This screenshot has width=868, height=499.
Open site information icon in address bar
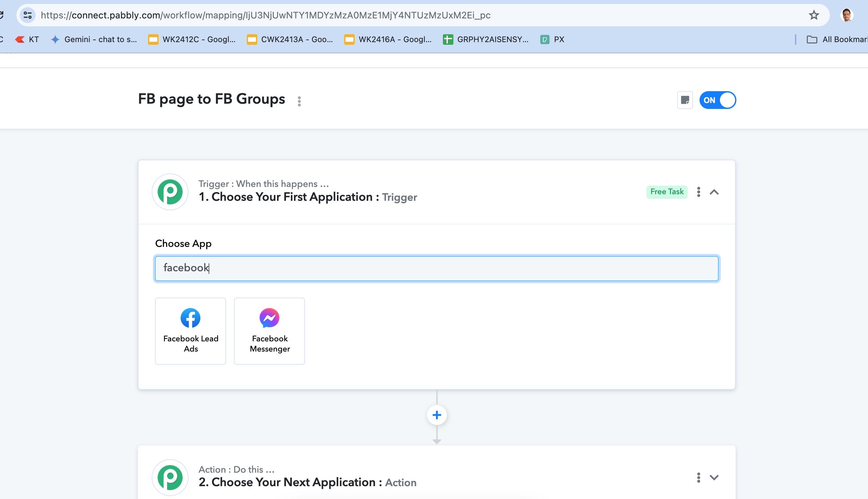coord(28,15)
